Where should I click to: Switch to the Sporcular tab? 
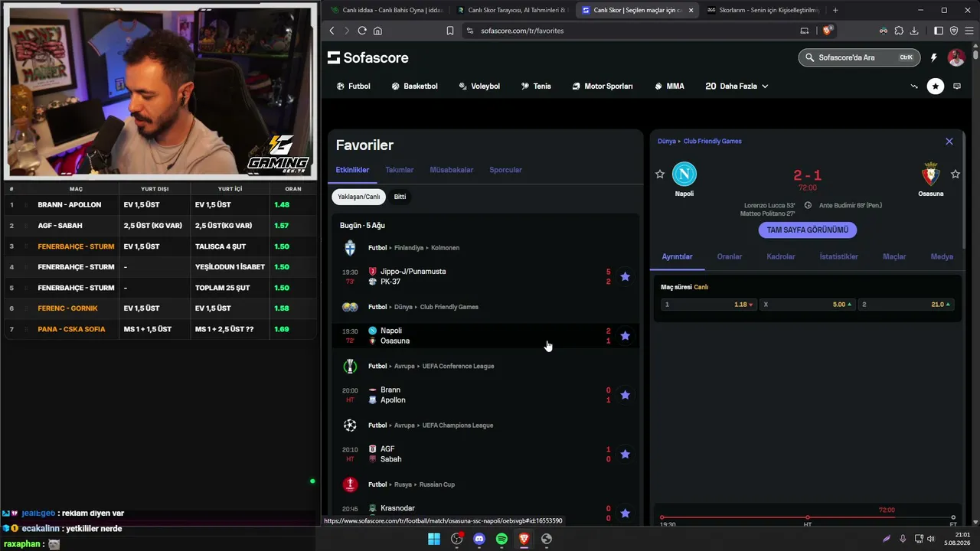coord(505,170)
